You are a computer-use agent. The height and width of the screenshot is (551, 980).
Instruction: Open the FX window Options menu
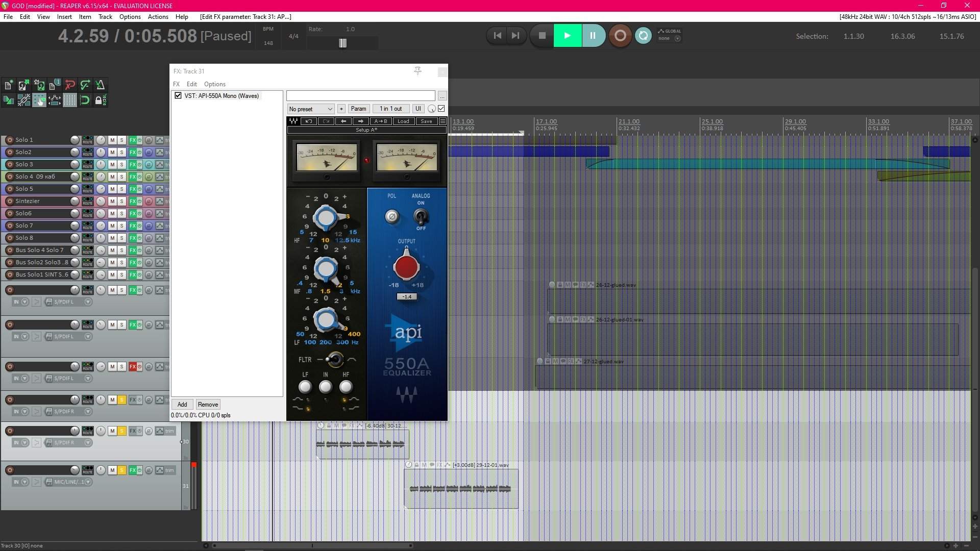point(214,84)
